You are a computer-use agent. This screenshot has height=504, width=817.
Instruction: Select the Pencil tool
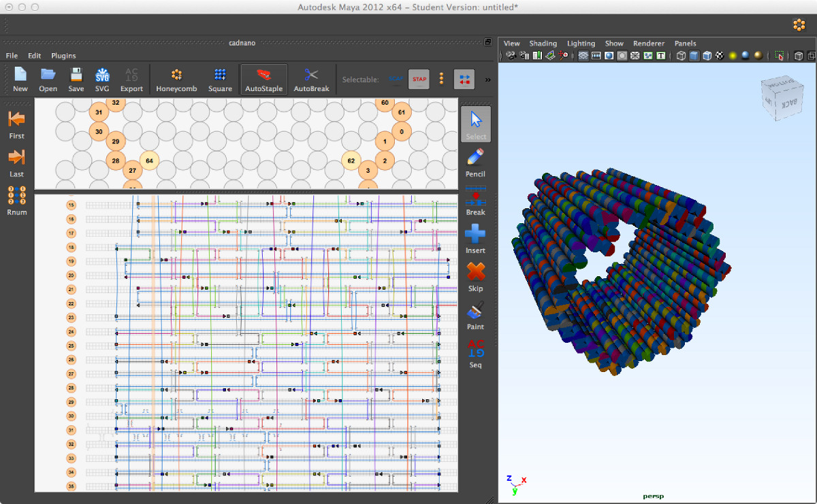point(475,163)
